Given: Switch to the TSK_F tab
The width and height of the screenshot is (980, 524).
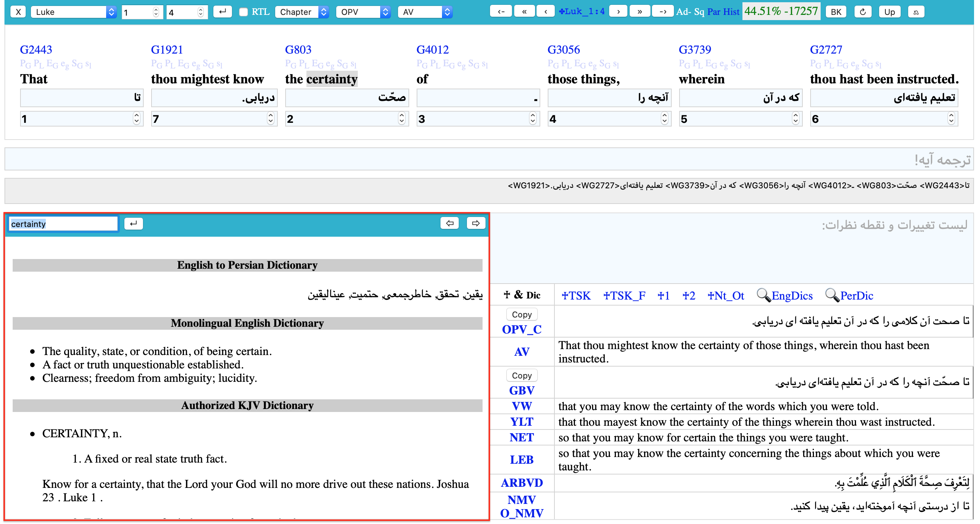Looking at the screenshot, I should tap(624, 295).
